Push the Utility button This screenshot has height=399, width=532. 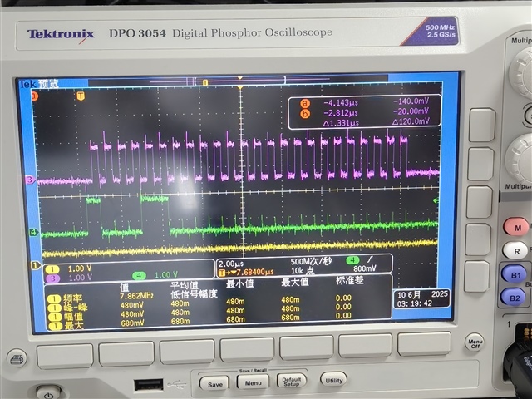tap(333, 380)
